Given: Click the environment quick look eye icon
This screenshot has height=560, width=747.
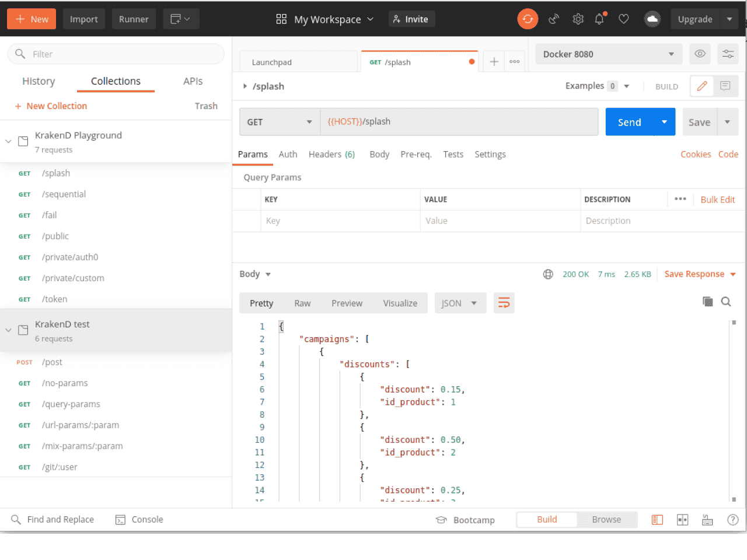Looking at the screenshot, I should tap(700, 54).
